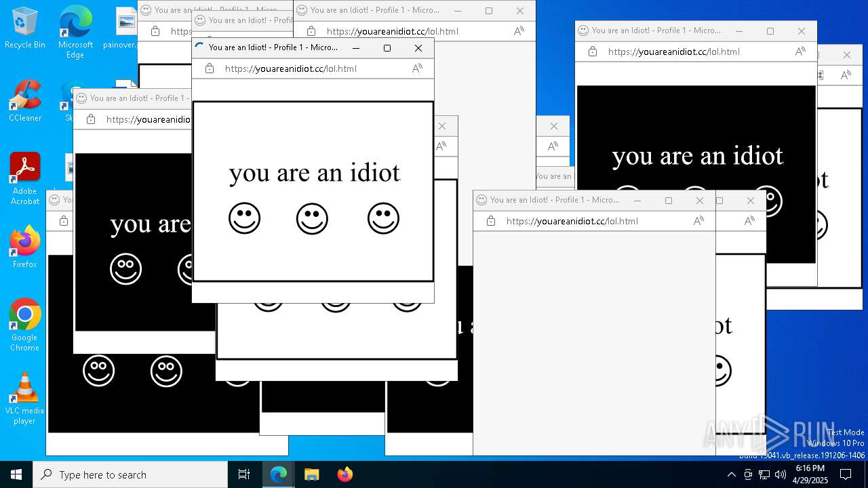Minimize the front white 'you are an idiot' popup
The height and width of the screenshot is (488, 868).
tap(356, 48)
